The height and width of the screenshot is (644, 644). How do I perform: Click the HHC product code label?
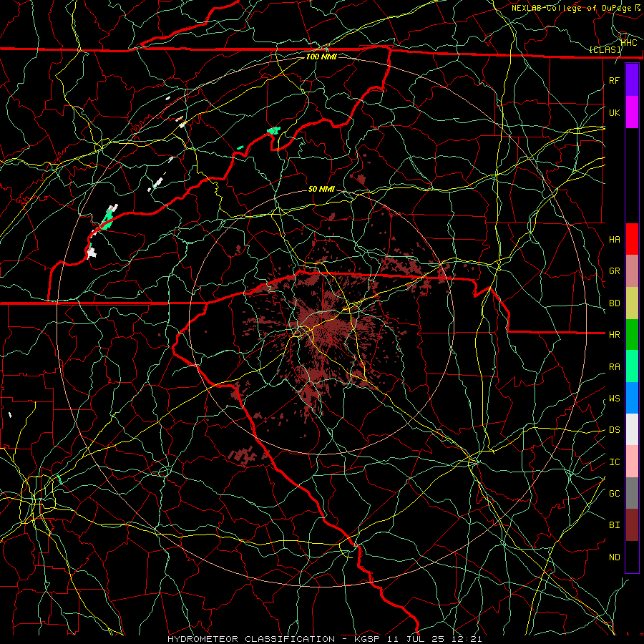click(x=629, y=42)
